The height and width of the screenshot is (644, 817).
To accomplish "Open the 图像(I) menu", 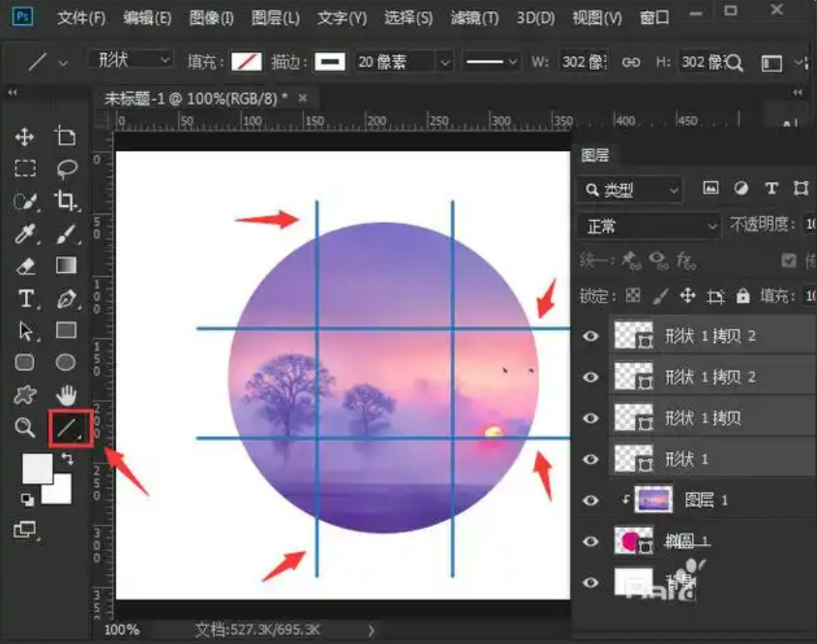I will (211, 18).
